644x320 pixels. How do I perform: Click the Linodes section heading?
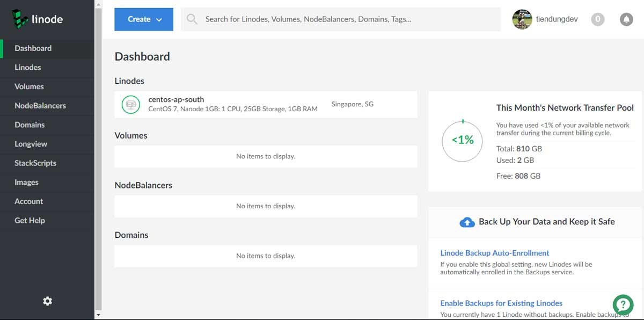tap(129, 81)
